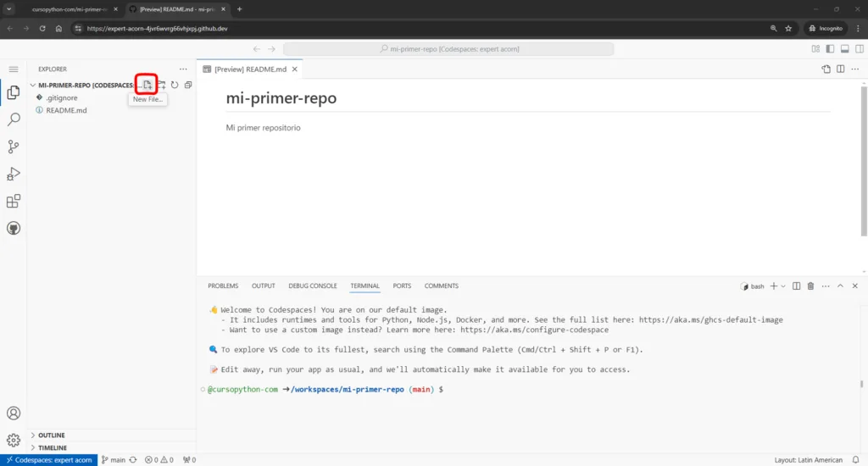868x466 pixels.
Task: Kill the terminal with trash icon
Action: pos(810,286)
